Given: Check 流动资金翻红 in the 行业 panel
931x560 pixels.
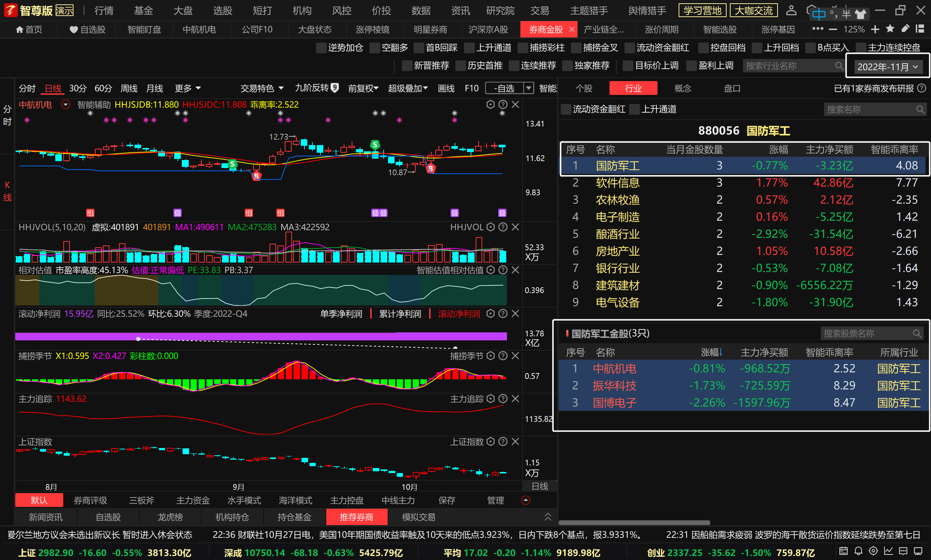Looking at the screenshot, I should (x=566, y=109).
